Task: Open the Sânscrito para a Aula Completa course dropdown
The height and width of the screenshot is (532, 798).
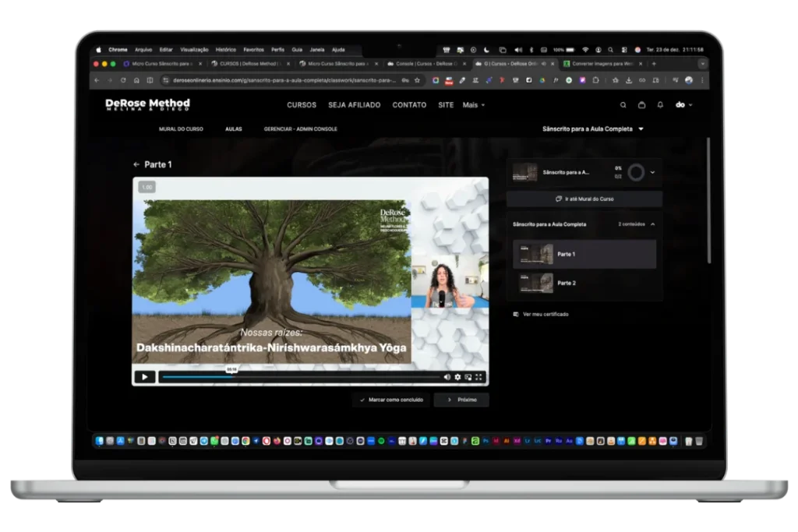Action: click(593, 129)
